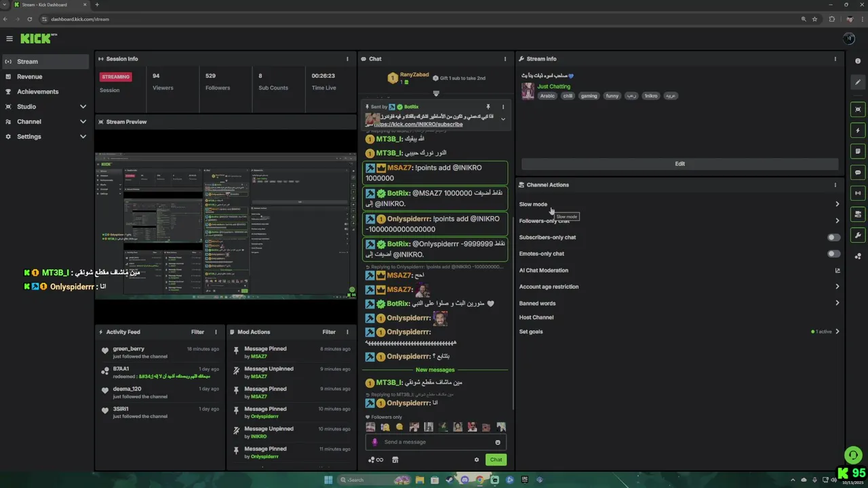
Task: Toggle the wrench tools panel icon
Action: (858, 235)
